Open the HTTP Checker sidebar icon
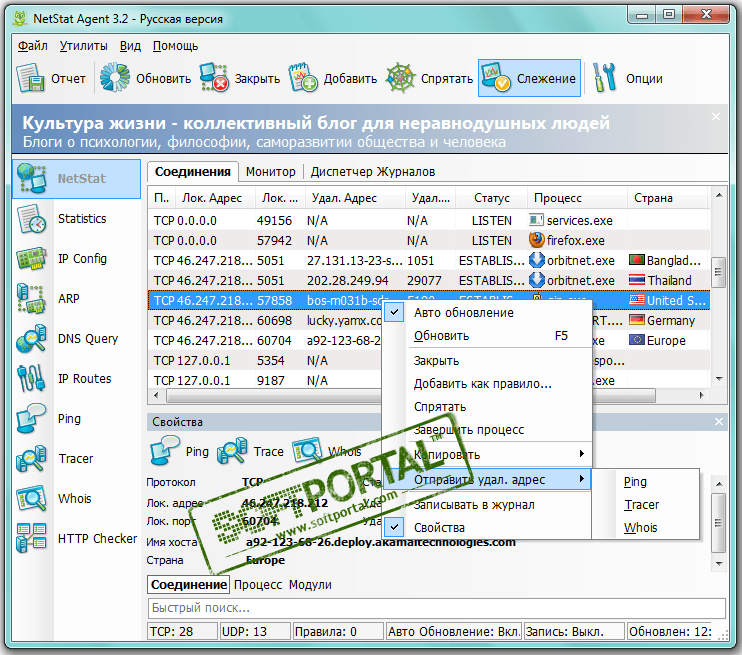 (31, 539)
